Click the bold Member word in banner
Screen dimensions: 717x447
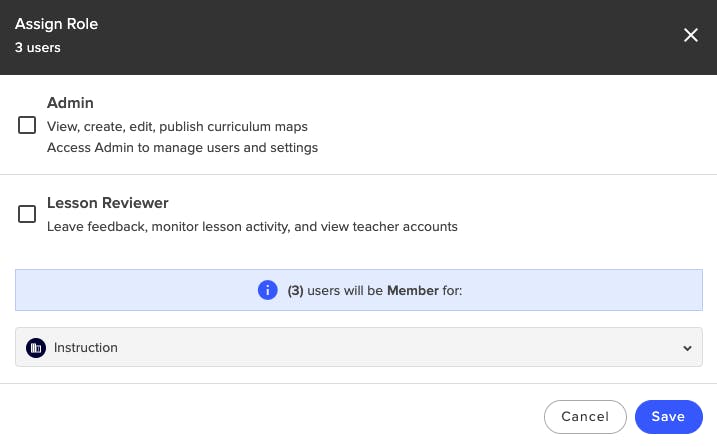point(413,291)
